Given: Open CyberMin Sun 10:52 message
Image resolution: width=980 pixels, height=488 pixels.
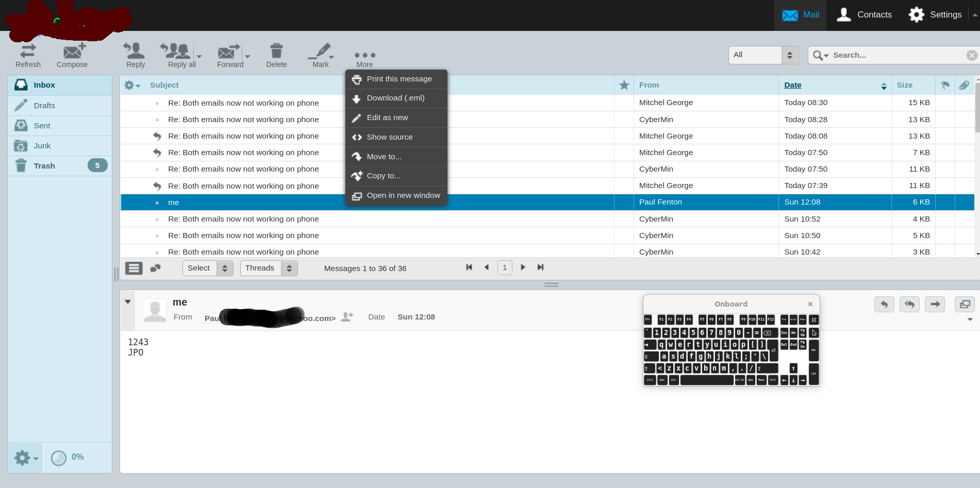Looking at the screenshot, I should click(x=547, y=218).
